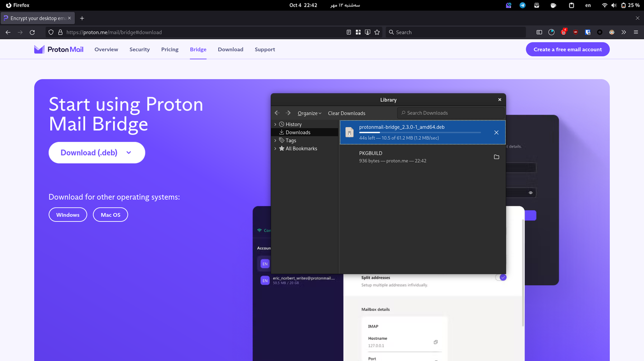Screen dimensions: 644x361
Task: Click the shield tracking protection icon
Action: [x=51, y=32]
